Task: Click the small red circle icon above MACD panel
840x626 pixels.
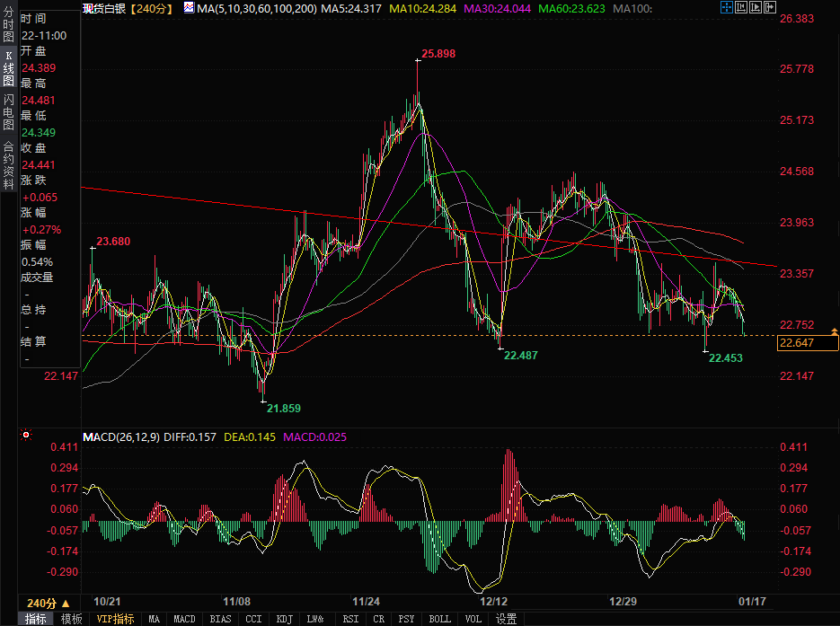Action: coord(25,436)
